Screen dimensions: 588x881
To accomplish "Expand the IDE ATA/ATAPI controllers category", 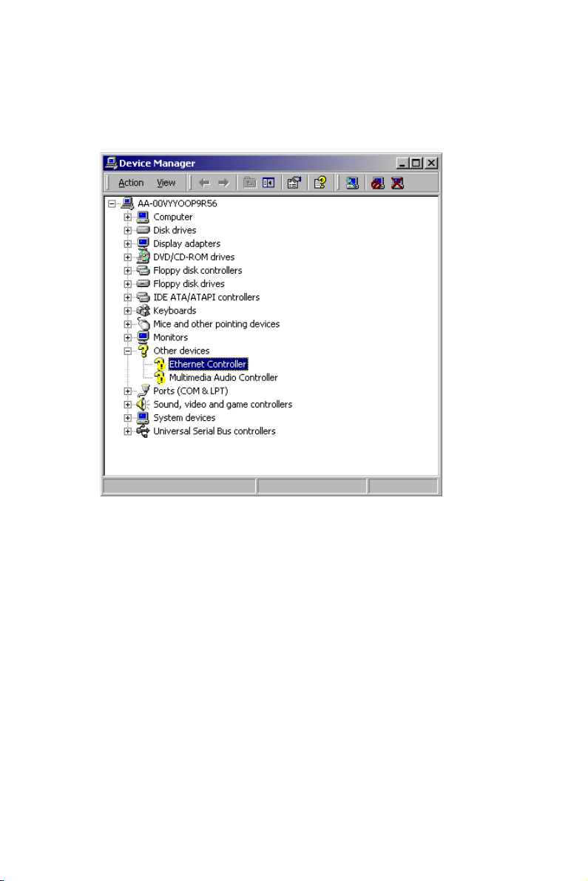I will pyautogui.click(x=127, y=297).
